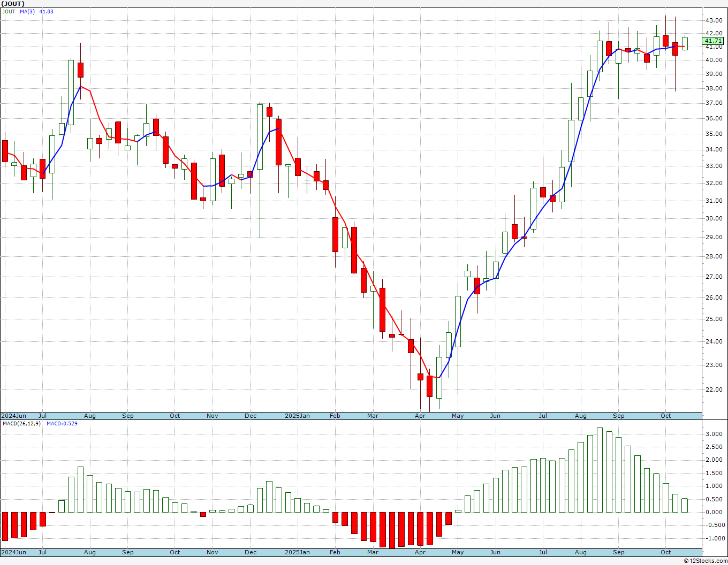Image resolution: width=728 pixels, height=565 pixels.
Task: Select the 29.00 price axis label
Action: tap(714, 237)
